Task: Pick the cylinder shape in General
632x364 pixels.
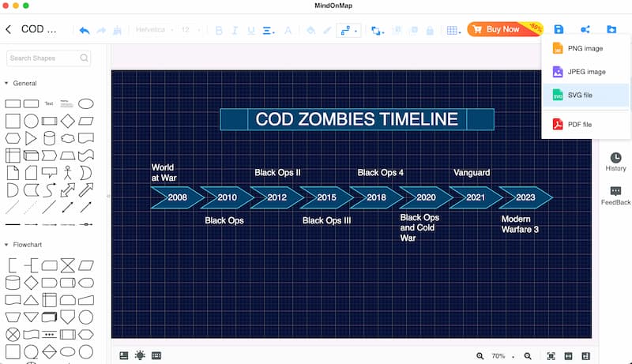Action: [x=49, y=138]
